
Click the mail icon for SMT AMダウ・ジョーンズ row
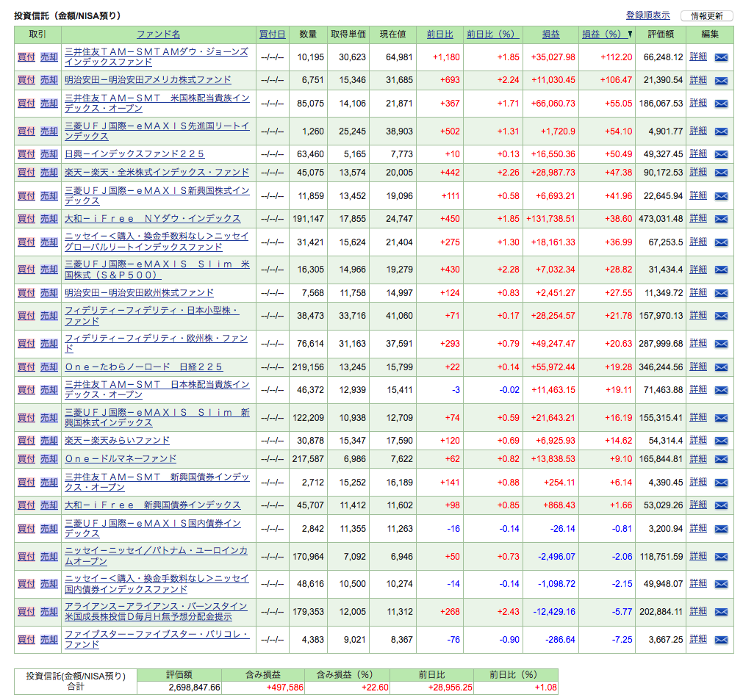coord(721,57)
